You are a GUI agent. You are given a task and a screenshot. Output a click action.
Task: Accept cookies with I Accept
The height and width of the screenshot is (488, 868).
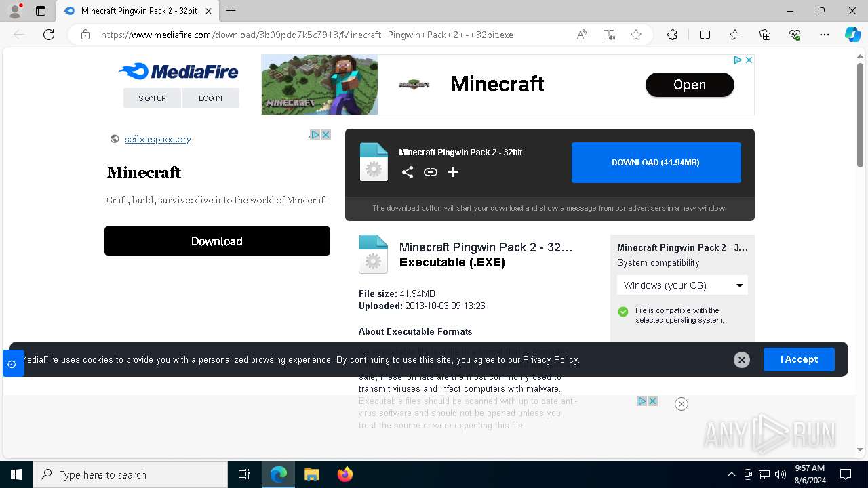click(x=799, y=359)
